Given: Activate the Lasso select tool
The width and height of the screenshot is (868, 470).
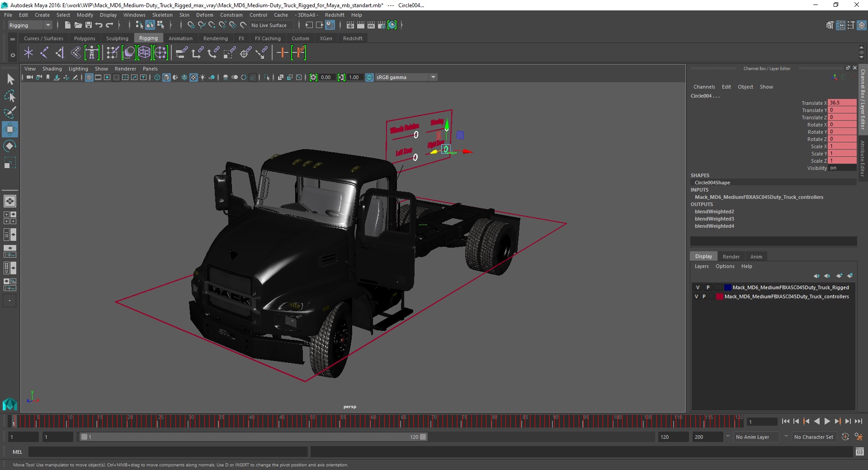Looking at the screenshot, I should click(10, 96).
